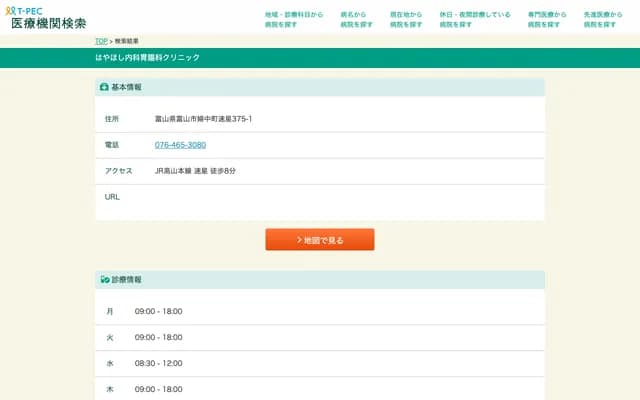This screenshot has width=640, height=400.
Task: Click the 木 day label
Action: tap(110, 389)
